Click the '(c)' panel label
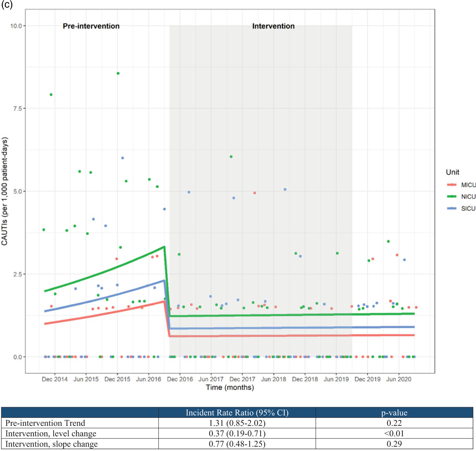 (7, 5)
